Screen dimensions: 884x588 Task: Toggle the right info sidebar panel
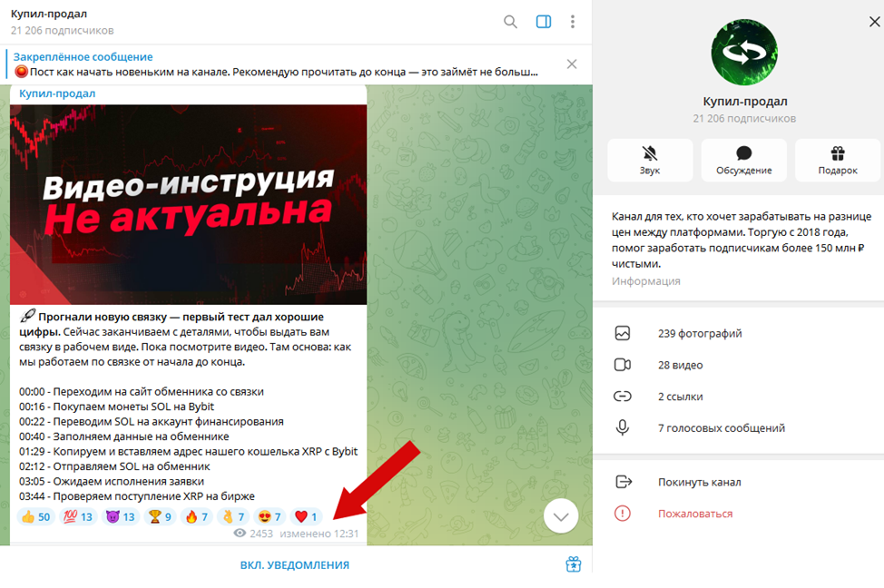tap(544, 22)
